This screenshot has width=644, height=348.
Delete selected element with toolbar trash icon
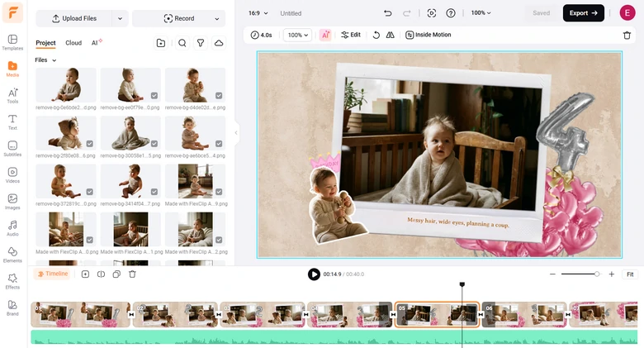click(x=627, y=36)
